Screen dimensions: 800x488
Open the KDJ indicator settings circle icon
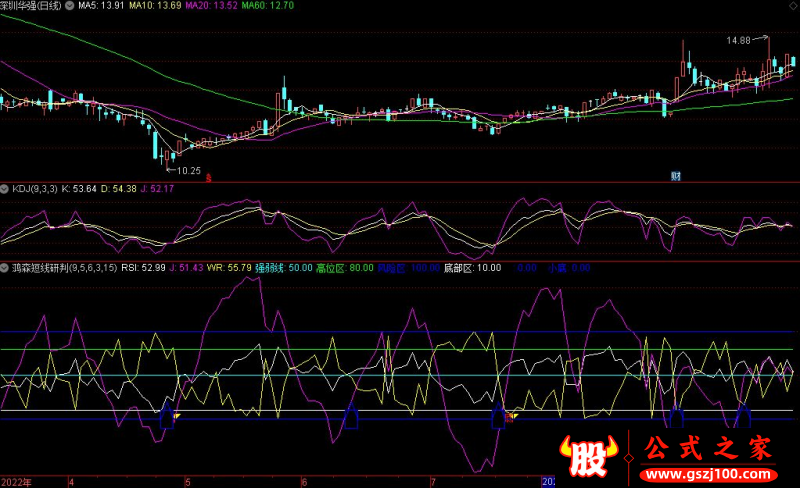(x=5, y=188)
